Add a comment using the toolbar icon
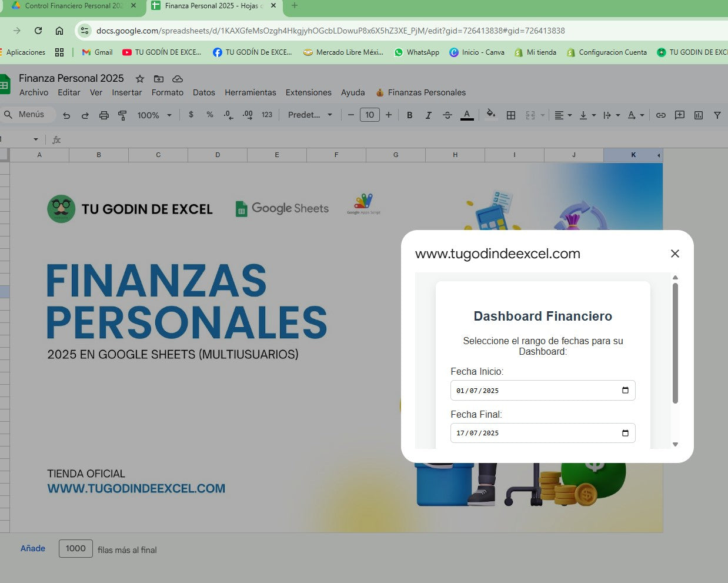Screen dimensions: 728x583 pos(680,115)
